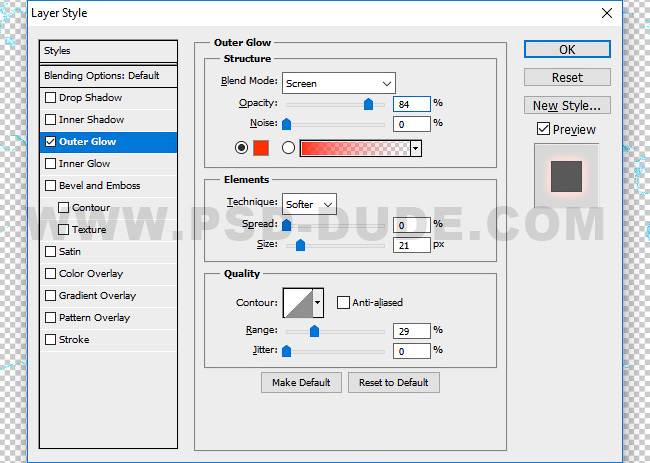The image size is (650, 463).
Task: Enable the Gradient Overlay checkbox
Action: coord(50,295)
